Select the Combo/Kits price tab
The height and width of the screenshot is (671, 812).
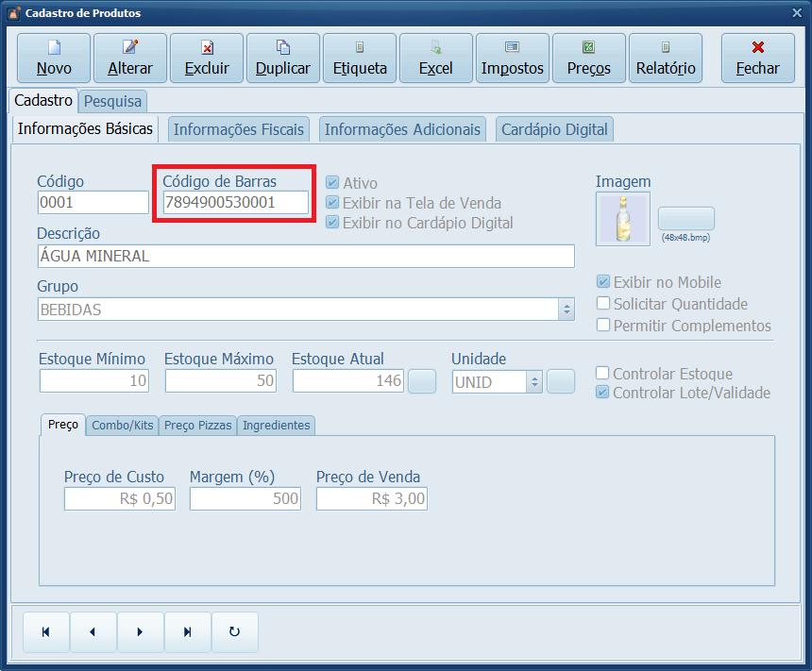tap(123, 426)
